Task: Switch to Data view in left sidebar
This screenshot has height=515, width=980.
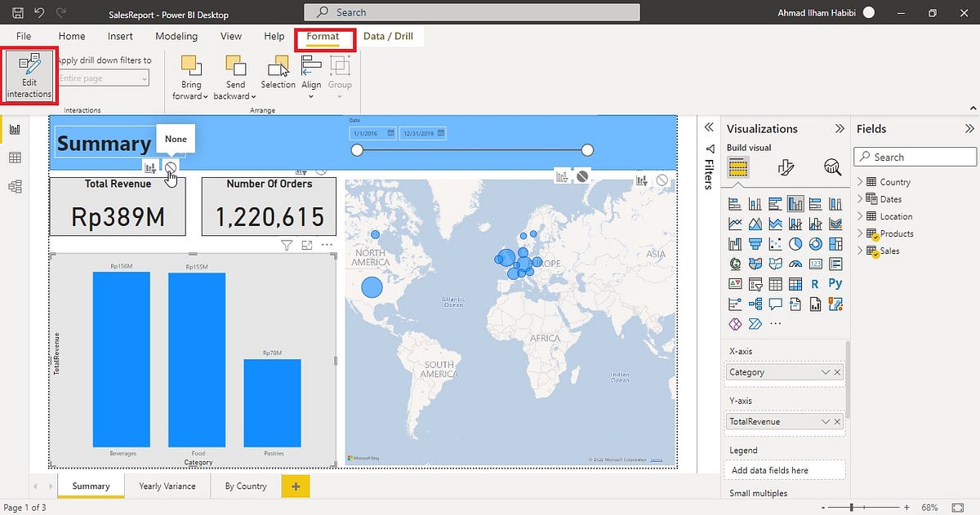Action: (15, 158)
